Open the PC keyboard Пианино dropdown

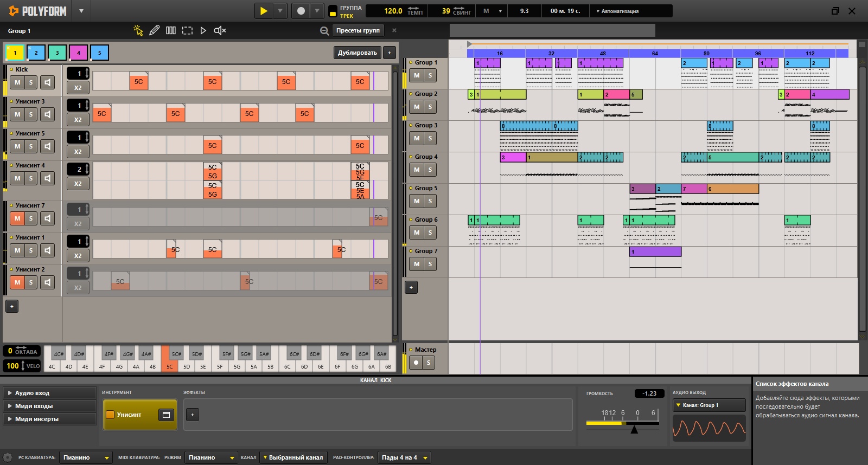86,457
